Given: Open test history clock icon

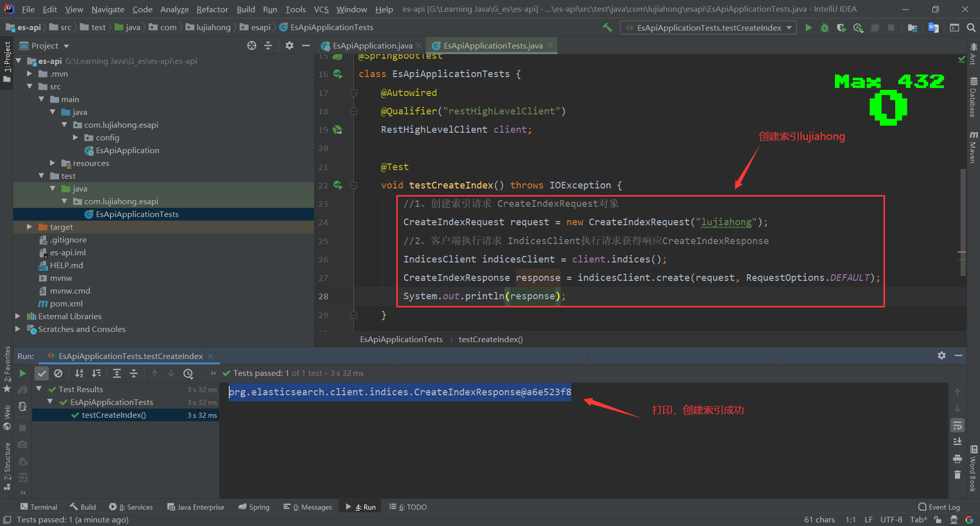Looking at the screenshot, I should click(188, 373).
